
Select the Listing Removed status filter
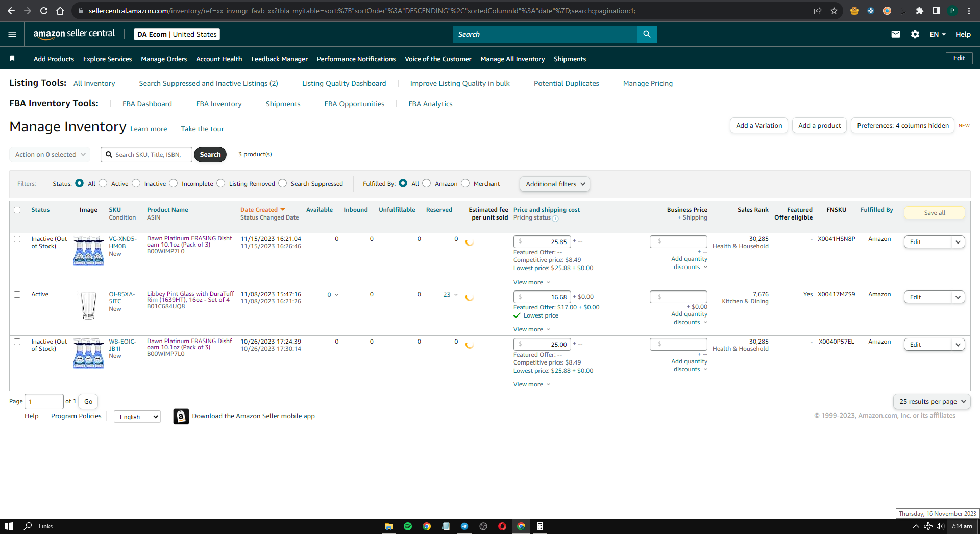221,183
